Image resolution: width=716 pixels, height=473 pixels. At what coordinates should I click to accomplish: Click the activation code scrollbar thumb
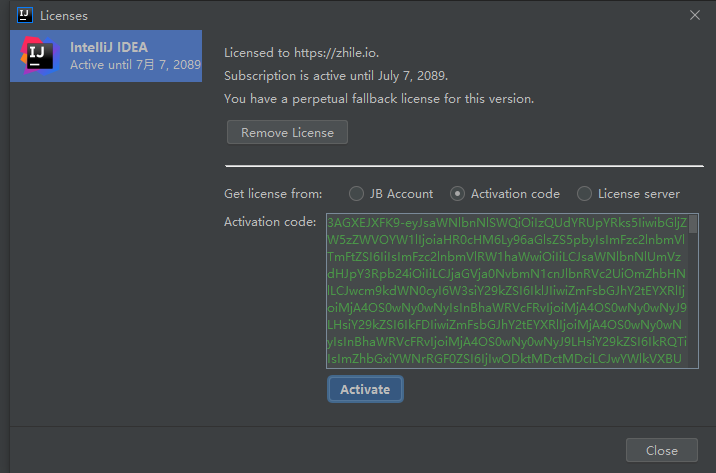tap(693, 224)
